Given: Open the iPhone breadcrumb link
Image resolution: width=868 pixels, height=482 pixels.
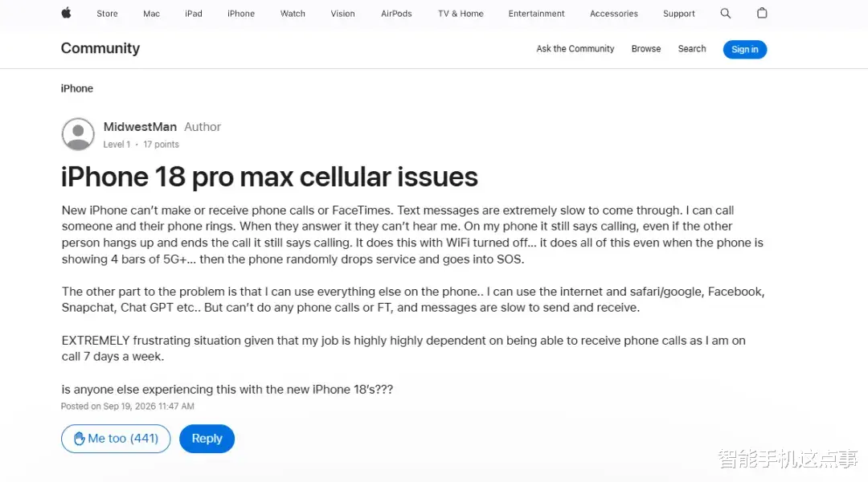Looking at the screenshot, I should coord(77,88).
